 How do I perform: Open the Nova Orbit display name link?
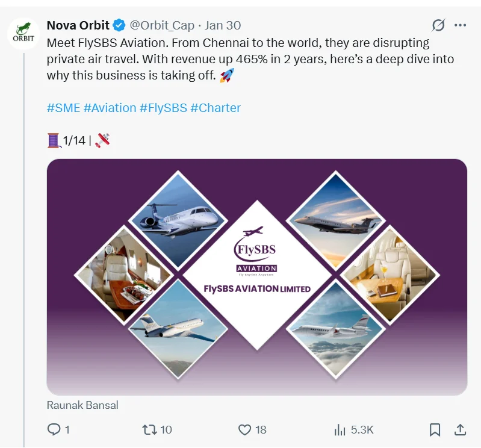coord(78,25)
